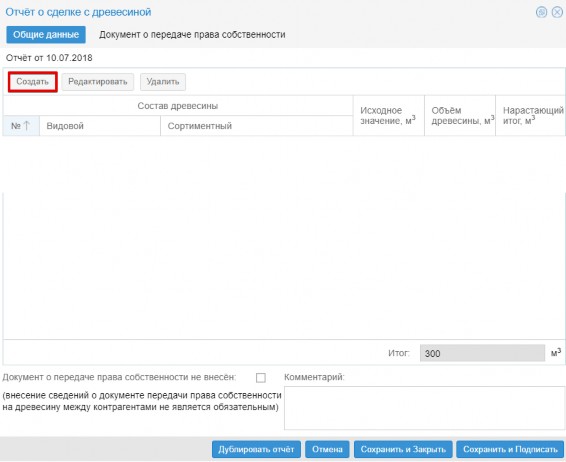This screenshot has height=462, width=566.
Task: Focus the Комментарий text area
Action: tap(424, 408)
